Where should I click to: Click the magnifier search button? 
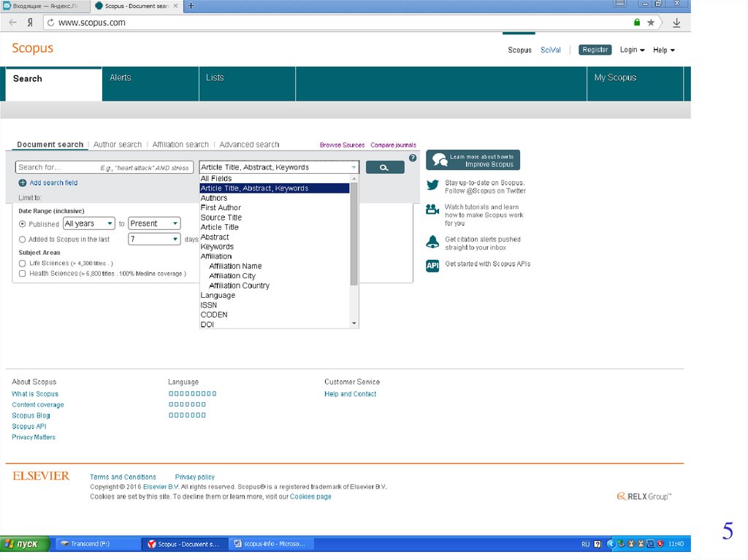click(x=384, y=167)
